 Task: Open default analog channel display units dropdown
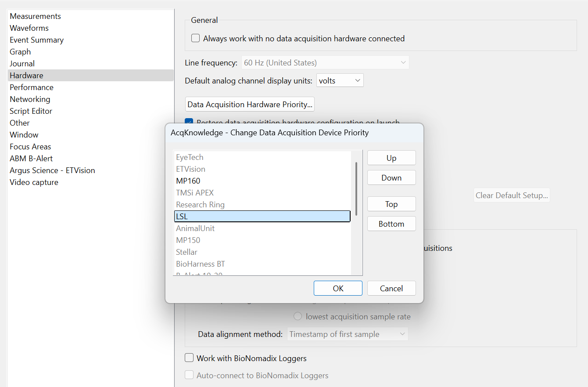(340, 80)
